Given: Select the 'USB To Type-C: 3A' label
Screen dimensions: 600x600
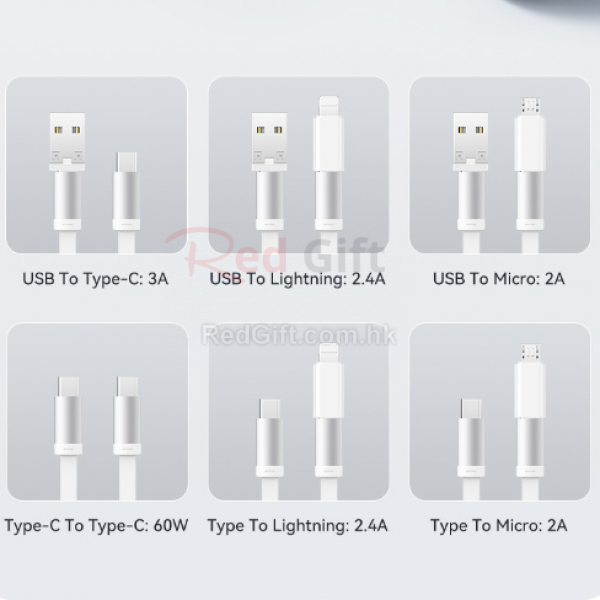Looking at the screenshot, I should pyautogui.click(x=95, y=279).
